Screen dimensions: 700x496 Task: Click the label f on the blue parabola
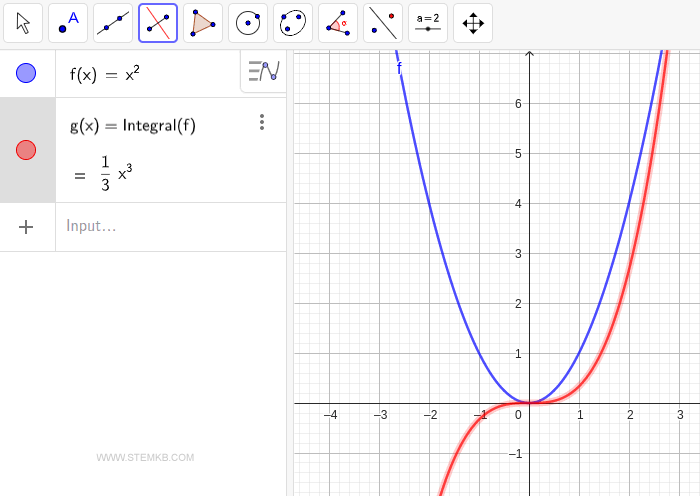[x=399, y=68]
